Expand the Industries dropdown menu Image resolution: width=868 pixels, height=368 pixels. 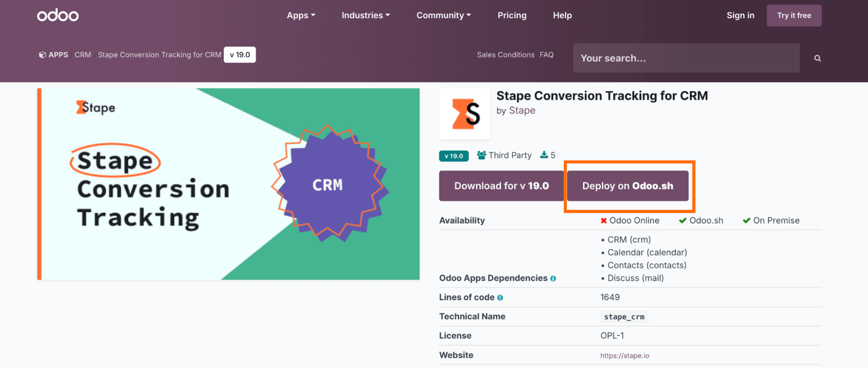[366, 15]
